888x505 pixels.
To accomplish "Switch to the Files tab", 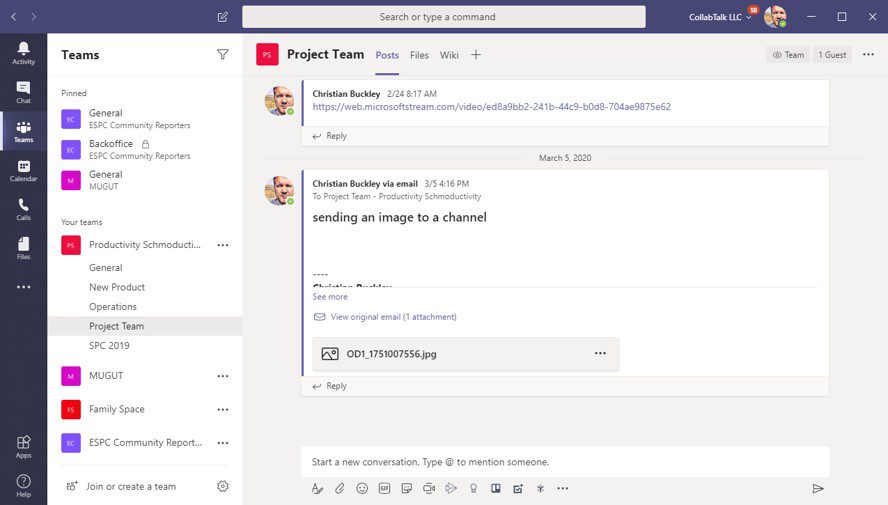I will (419, 55).
